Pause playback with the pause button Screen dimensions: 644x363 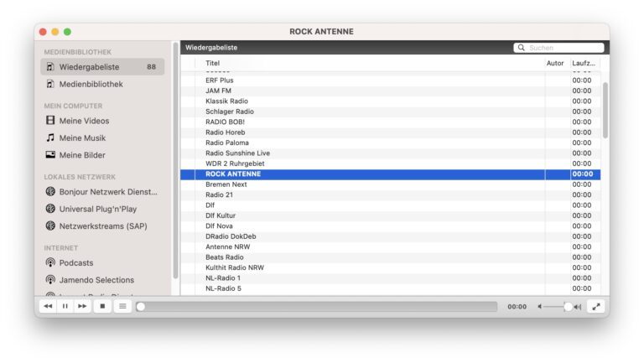[x=65, y=306]
